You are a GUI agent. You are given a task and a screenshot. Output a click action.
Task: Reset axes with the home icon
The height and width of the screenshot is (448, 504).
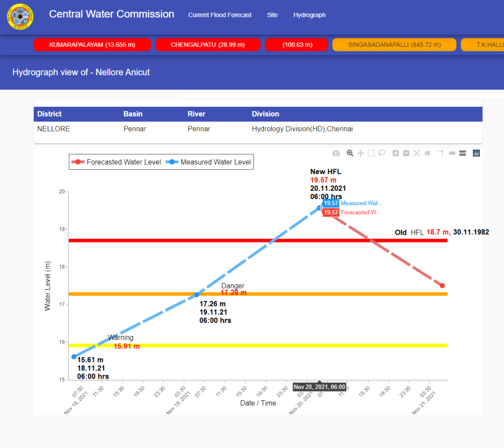click(x=427, y=153)
